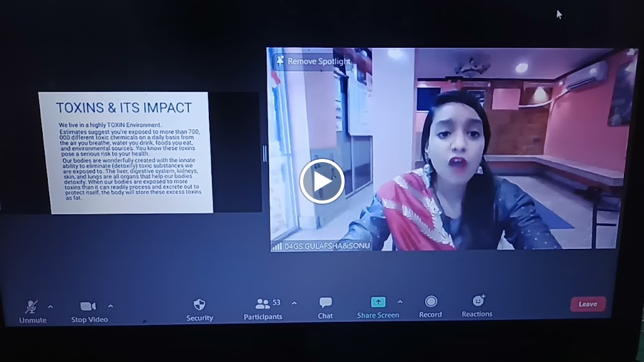This screenshot has height=362, width=644.
Task: Open share options arrow beside Share Screen
Action: click(x=400, y=302)
